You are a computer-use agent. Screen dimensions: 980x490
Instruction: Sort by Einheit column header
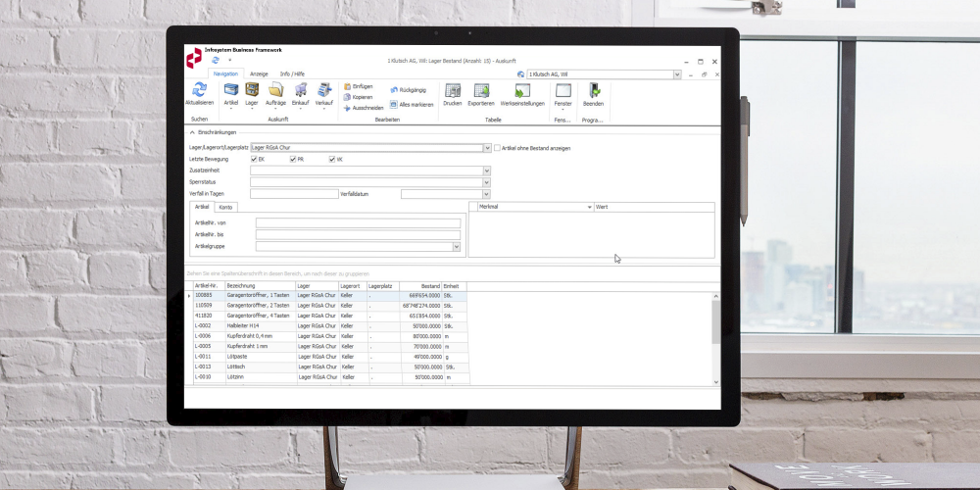(x=454, y=285)
